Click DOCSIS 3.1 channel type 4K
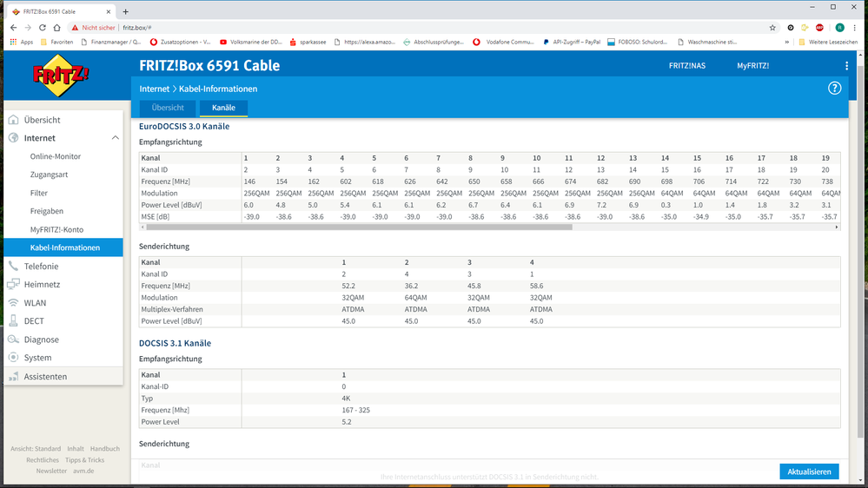Viewport: 868px width, 488px height. [346, 399]
